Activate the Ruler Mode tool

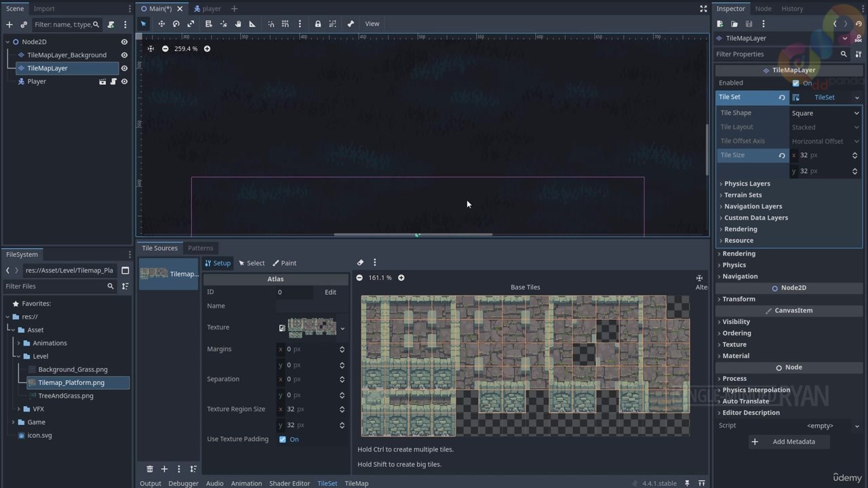pos(252,24)
